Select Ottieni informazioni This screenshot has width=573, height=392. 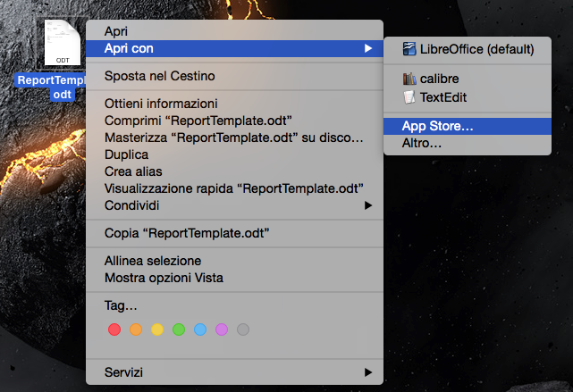234,104
